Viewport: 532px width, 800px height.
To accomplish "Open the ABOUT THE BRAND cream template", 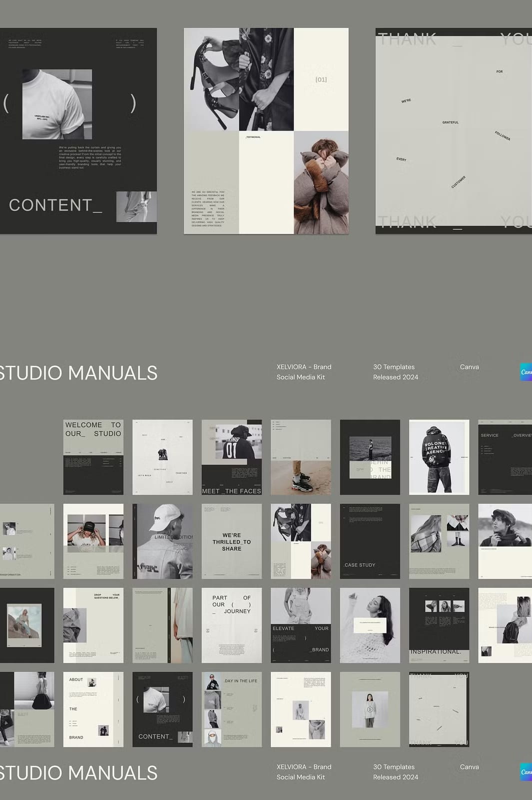I will [x=93, y=709].
